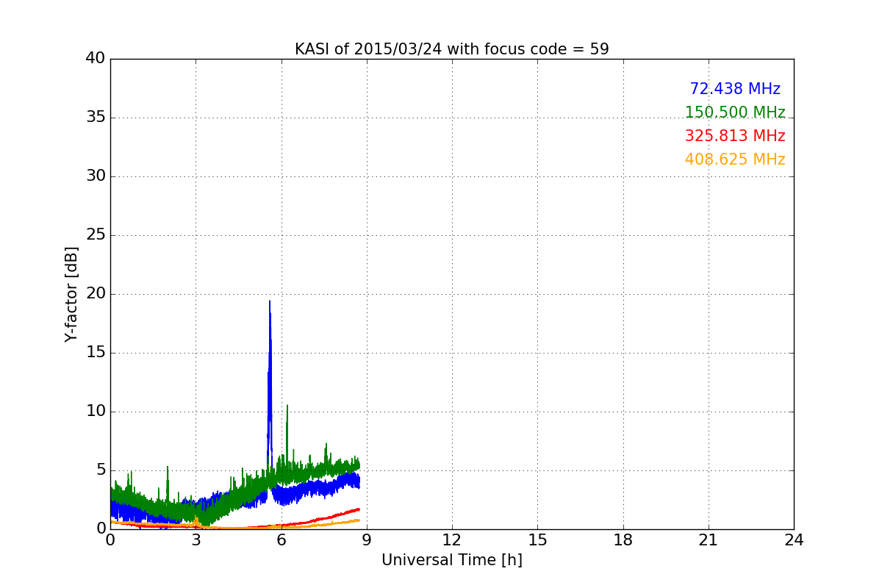This screenshot has height=588, width=882.
Task: Click y-axis tick label 35
Action: pos(96,118)
